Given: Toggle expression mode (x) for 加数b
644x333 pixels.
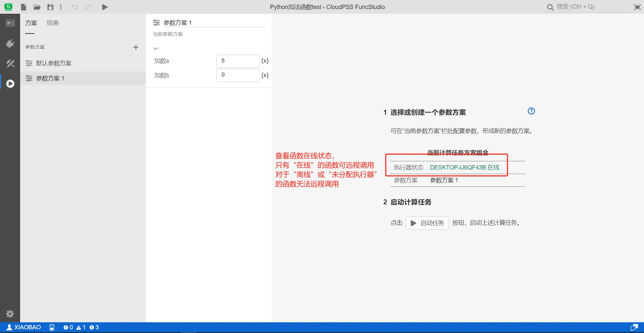Looking at the screenshot, I should (x=265, y=75).
